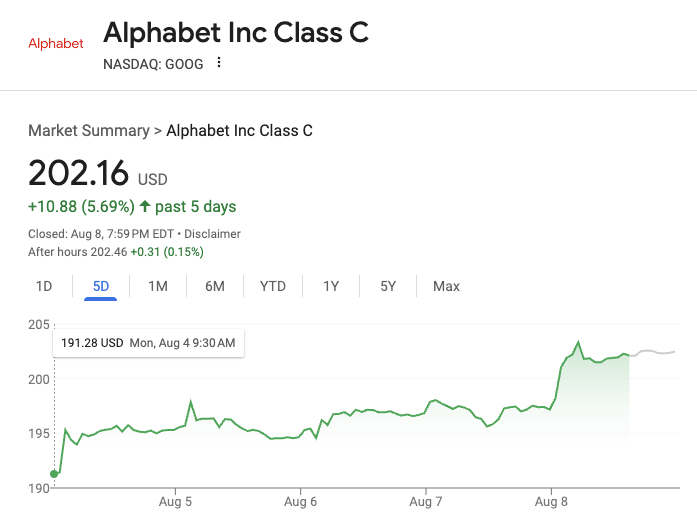Show the YTD chart range
This screenshot has height=519, width=697.
[273, 286]
